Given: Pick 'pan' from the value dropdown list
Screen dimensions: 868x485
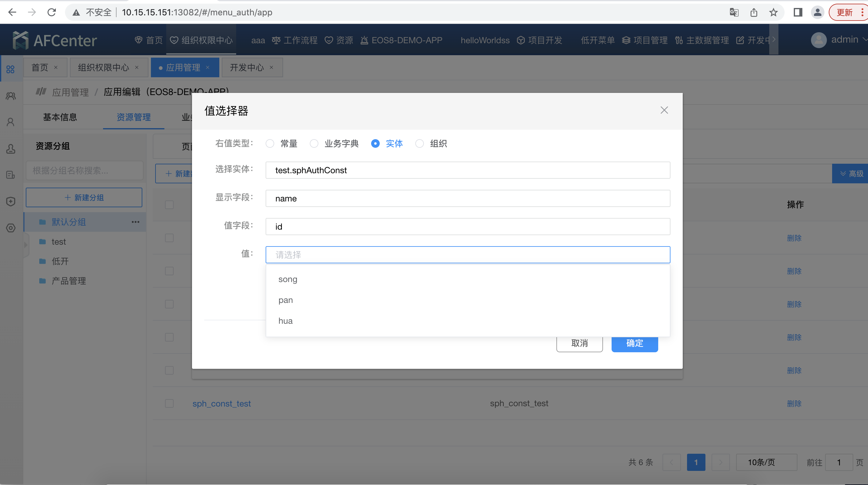Looking at the screenshot, I should coord(286,300).
